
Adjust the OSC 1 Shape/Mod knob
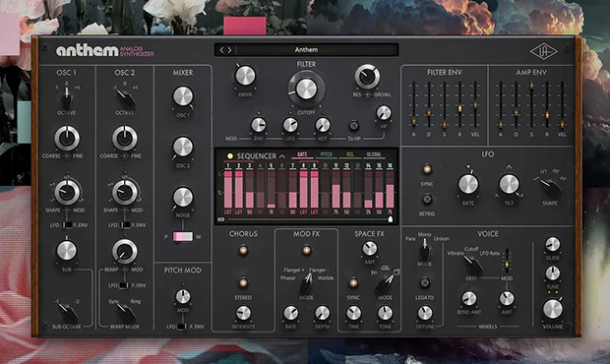(67, 192)
